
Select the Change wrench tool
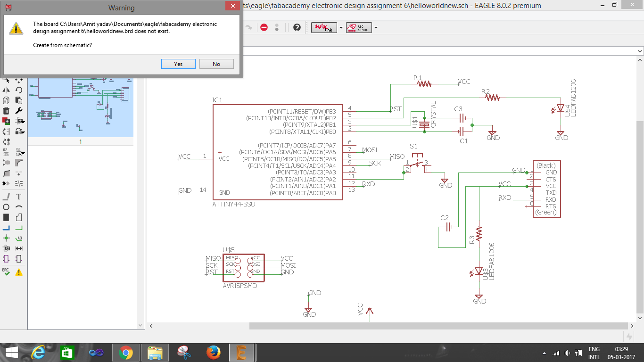tap(19, 111)
